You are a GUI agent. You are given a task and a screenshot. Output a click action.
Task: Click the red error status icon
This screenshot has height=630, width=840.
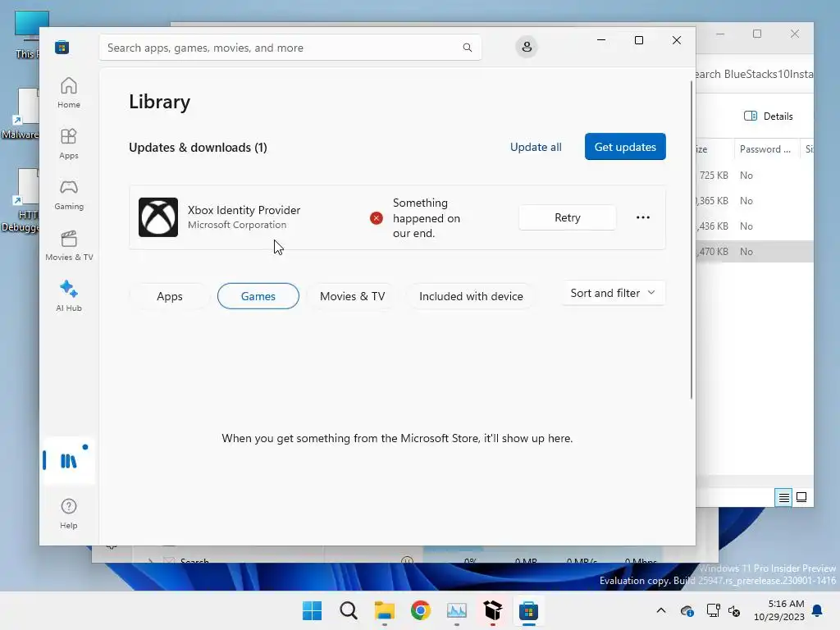[376, 218]
